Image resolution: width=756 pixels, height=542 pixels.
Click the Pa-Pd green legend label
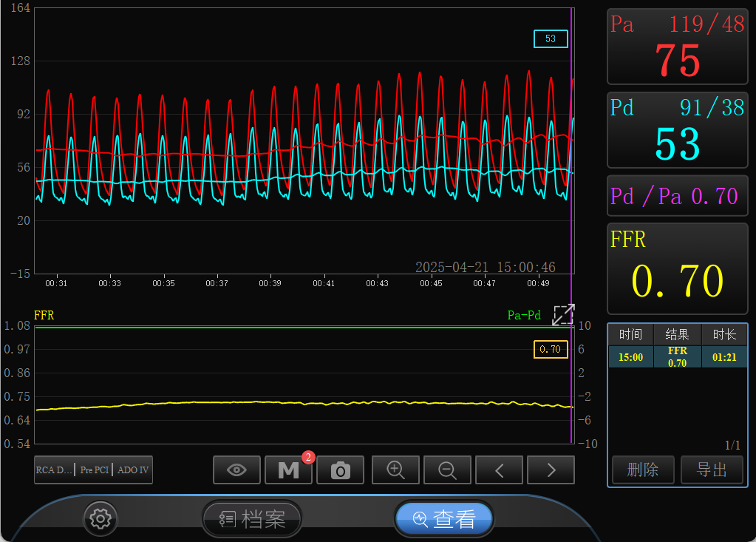524,315
